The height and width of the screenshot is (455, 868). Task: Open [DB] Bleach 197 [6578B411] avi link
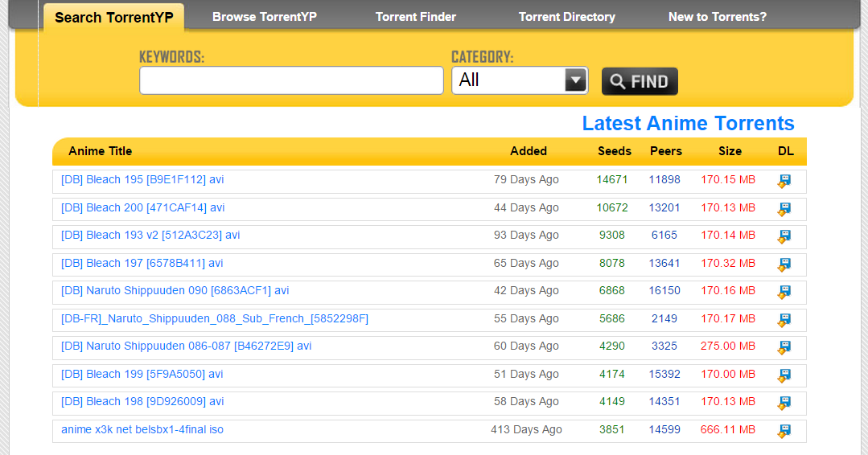[x=142, y=263]
